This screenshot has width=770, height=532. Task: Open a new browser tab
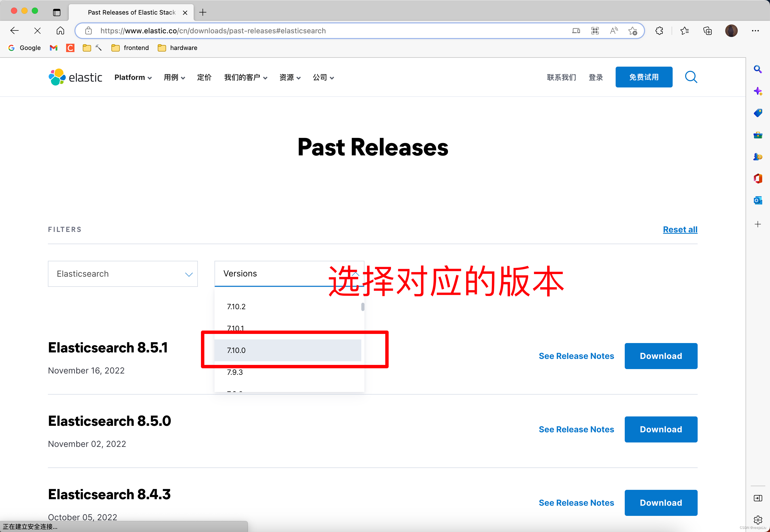[203, 12]
